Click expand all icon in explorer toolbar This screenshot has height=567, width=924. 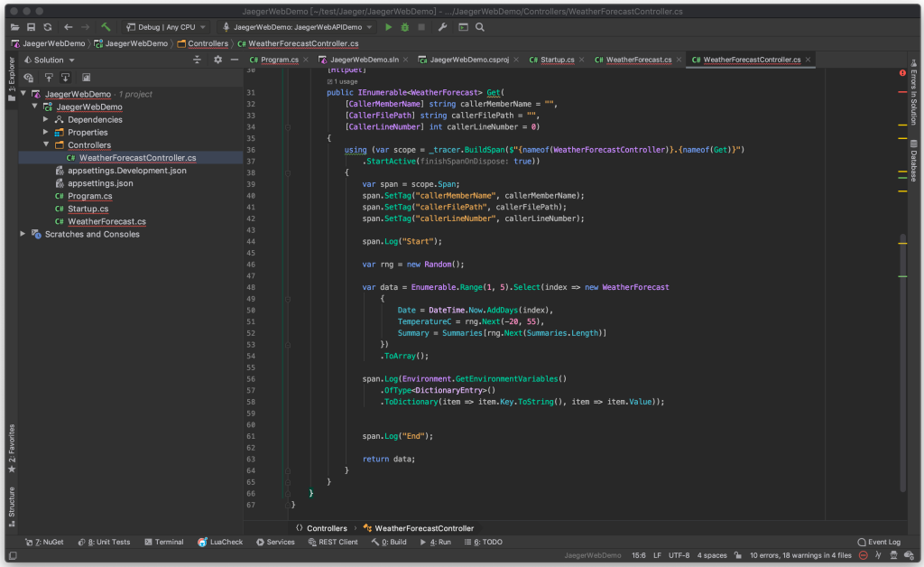[x=49, y=78]
